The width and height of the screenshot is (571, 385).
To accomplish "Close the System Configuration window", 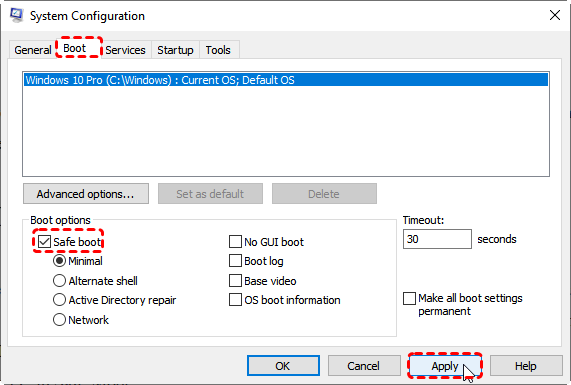I will pyautogui.click(x=555, y=15).
